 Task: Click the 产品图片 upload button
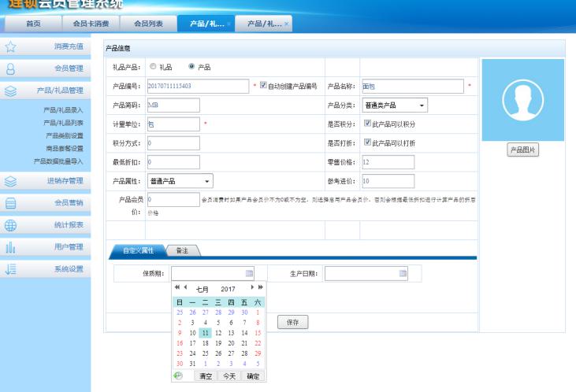[x=522, y=150]
